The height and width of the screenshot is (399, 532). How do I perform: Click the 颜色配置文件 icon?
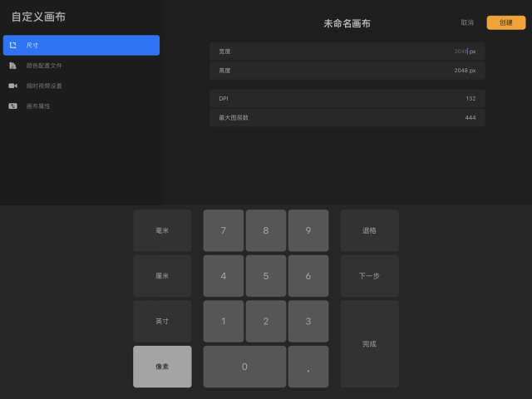(13, 66)
